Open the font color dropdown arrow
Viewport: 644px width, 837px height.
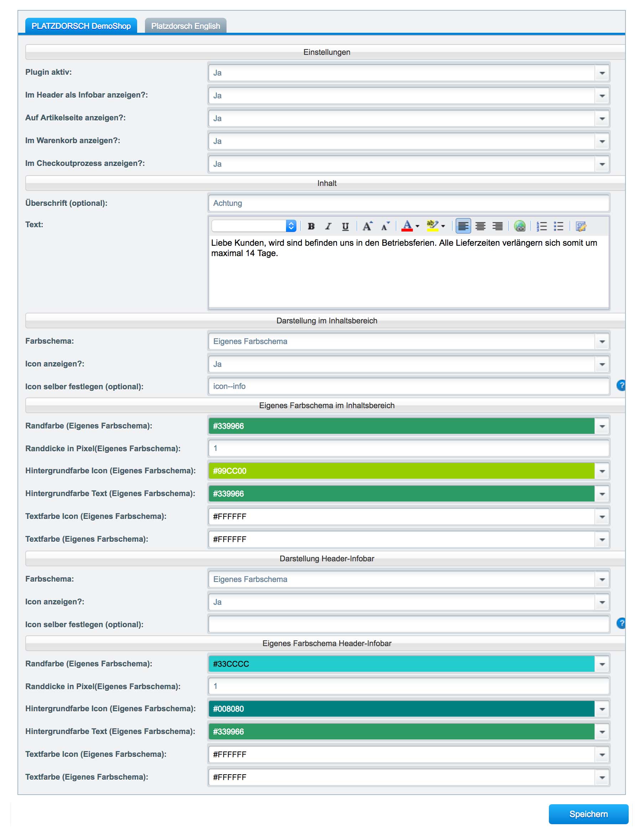click(x=417, y=227)
